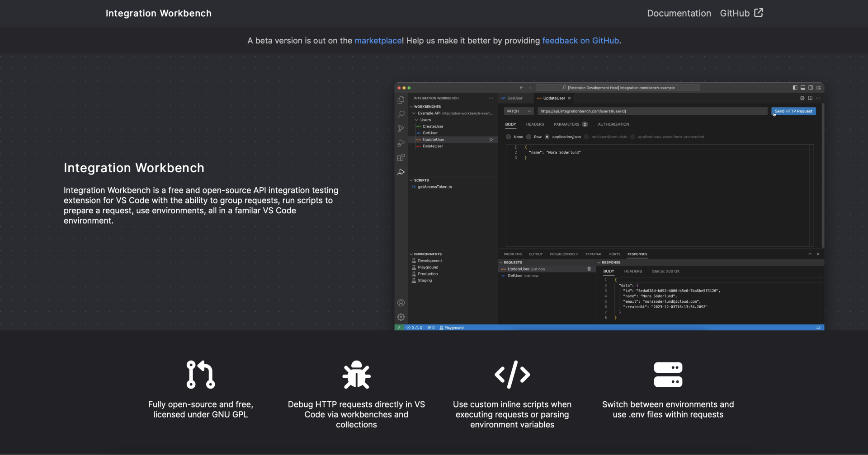Switch to the AUTHORIZATION tab
The image size is (868, 455).
613,124
